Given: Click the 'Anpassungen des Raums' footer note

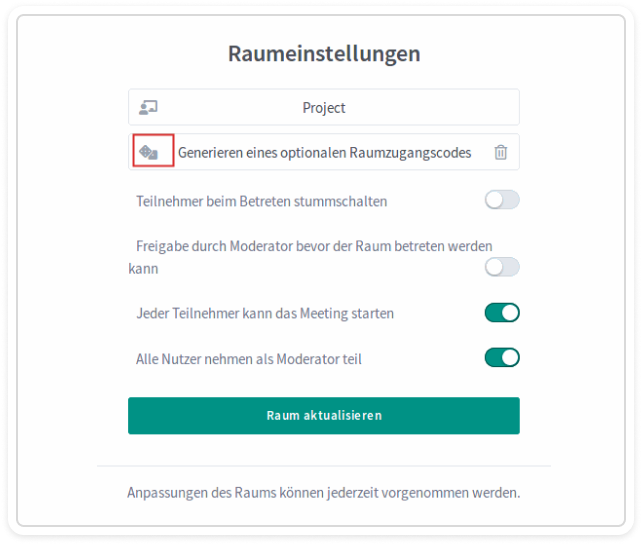Looking at the screenshot, I should pos(323,493).
